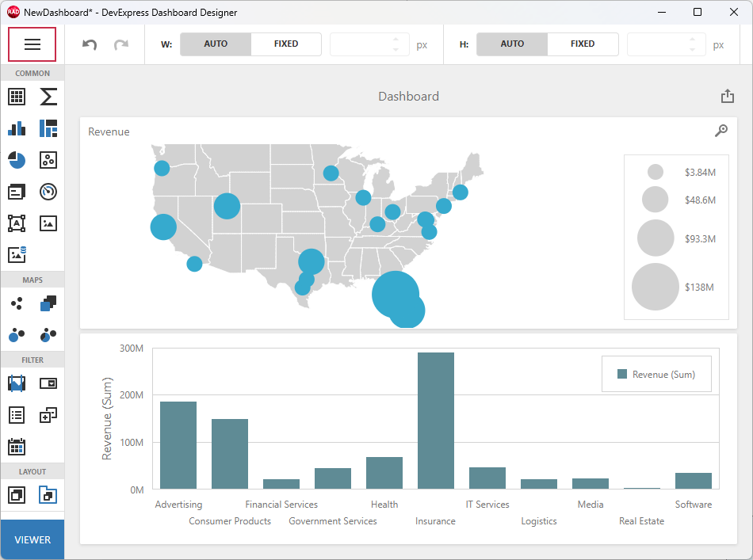Select the Pie Map tool

click(48, 334)
